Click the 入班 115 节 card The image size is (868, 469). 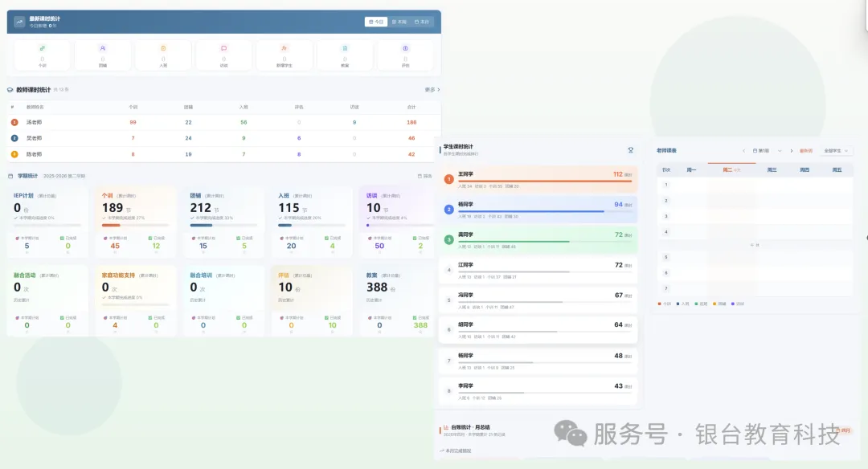click(312, 223)
